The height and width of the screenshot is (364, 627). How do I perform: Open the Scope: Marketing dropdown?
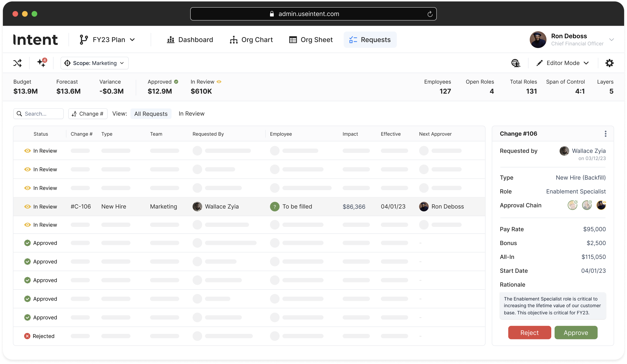95,63
